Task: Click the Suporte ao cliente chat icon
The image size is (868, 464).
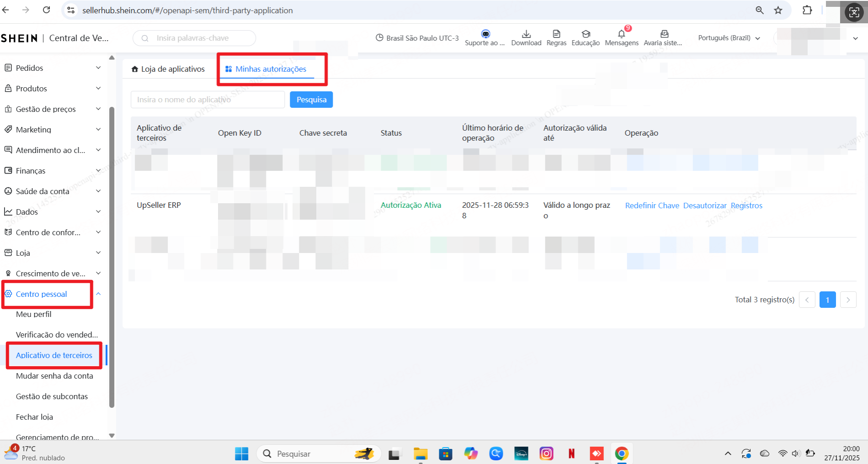Action: pos(485,34)
